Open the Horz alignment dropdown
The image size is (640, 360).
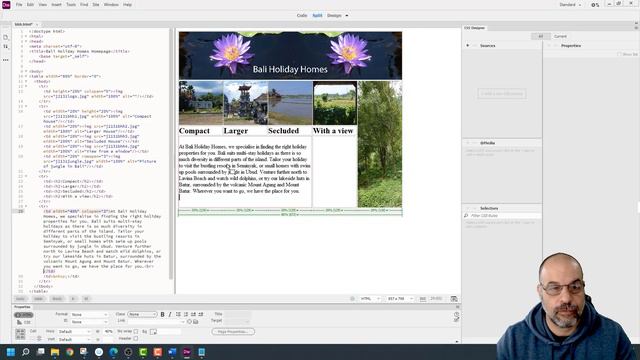74,331
